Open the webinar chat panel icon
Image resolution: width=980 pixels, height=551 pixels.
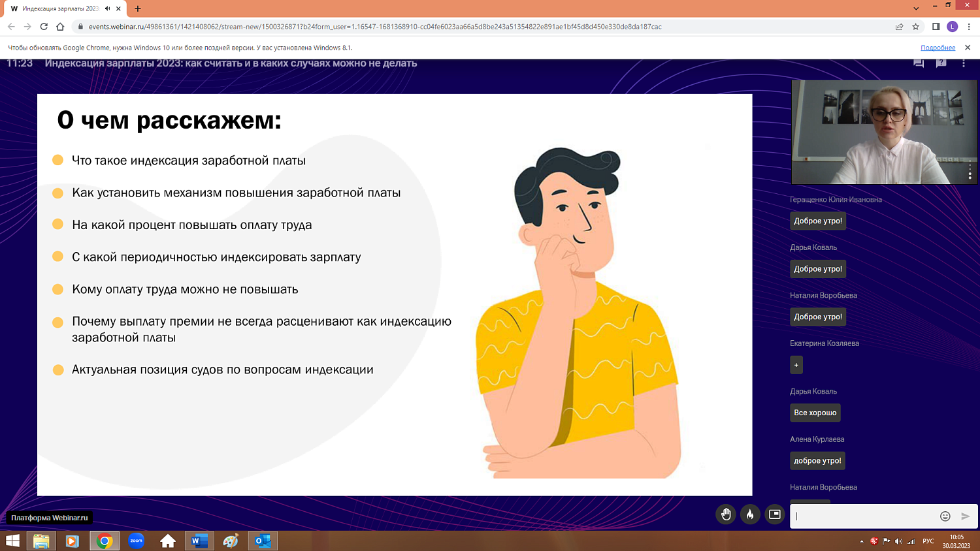[919, 63]
